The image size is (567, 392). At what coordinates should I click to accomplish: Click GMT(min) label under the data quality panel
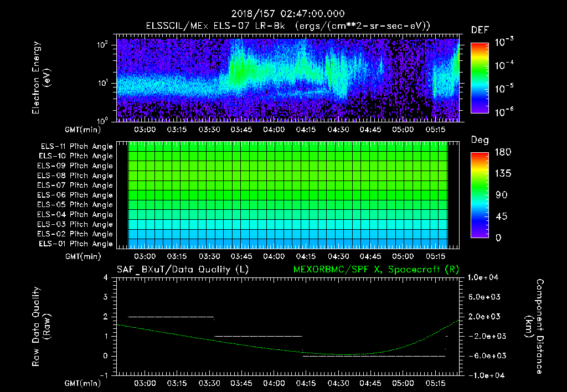83,383
